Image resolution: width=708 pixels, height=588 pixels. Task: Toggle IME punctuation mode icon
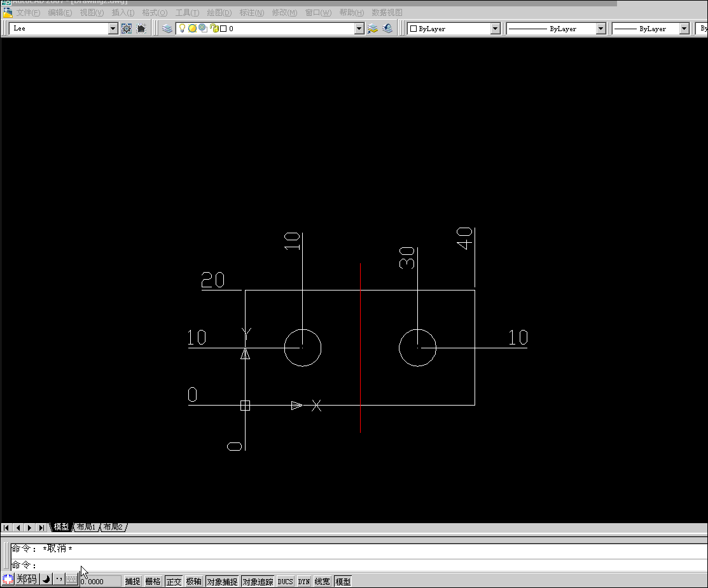(59, 579)
